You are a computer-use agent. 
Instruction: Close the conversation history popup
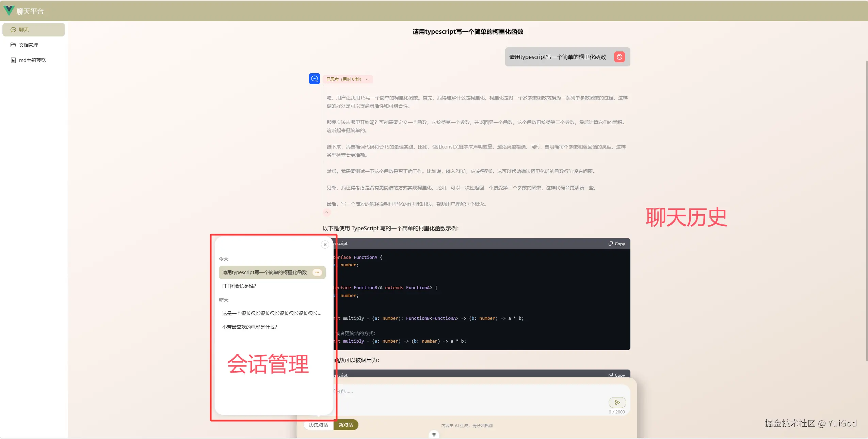coord(325,245)
